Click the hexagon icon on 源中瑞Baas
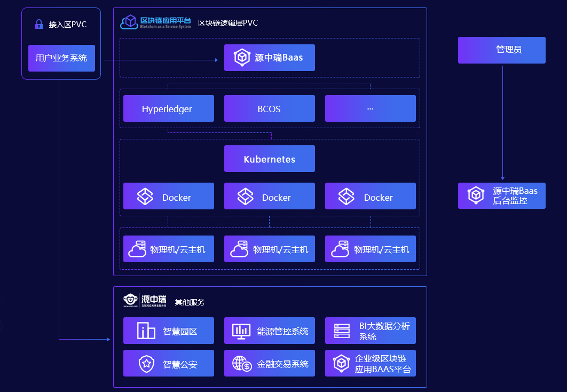This screenshot has height=392, width=567. click(x=241, y=57)
